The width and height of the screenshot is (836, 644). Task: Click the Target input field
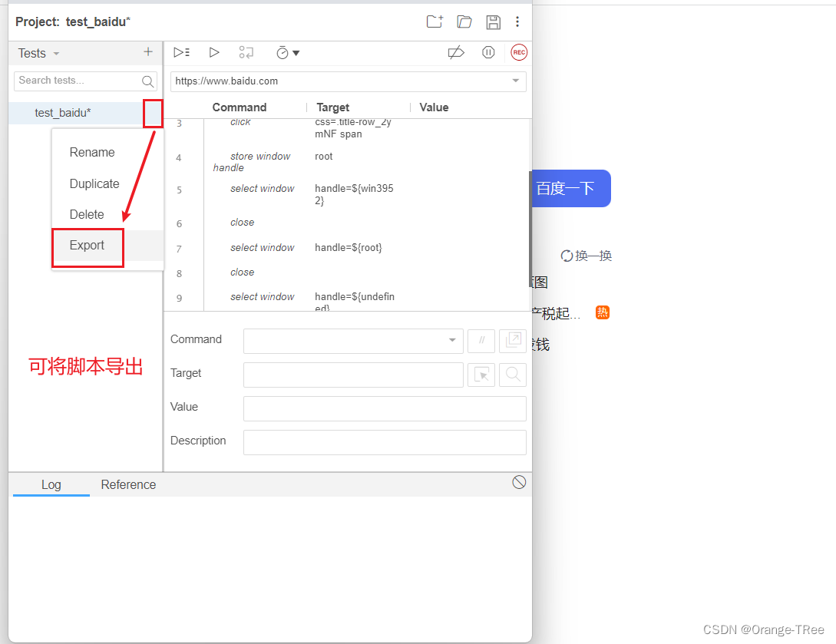(x=353, y=375)
